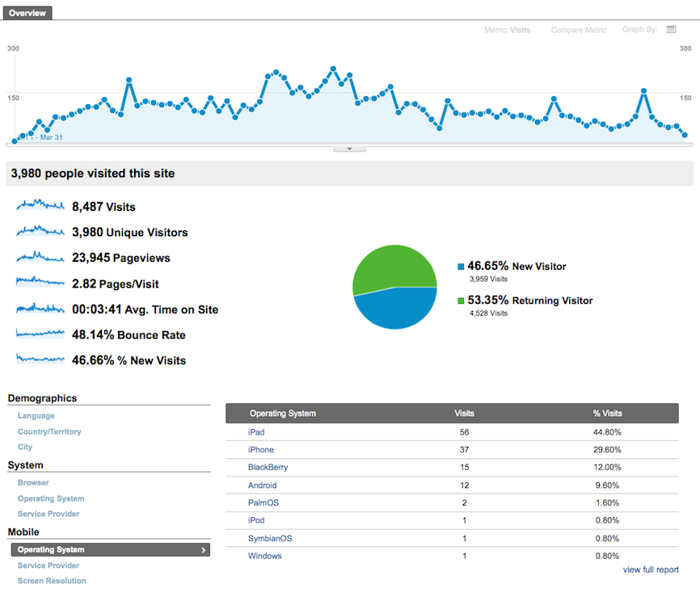Select the Overview tab
This screenshot has width=700, height=593.
point(27,13)
